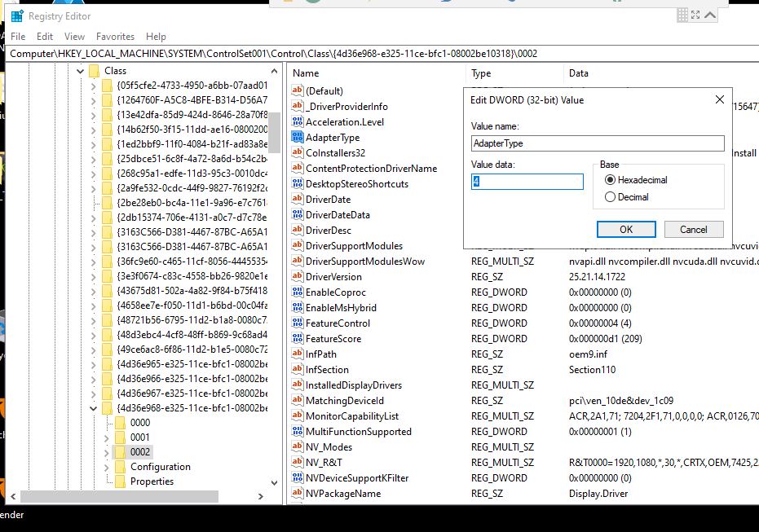Expand the {4d36e965-e325-11ce key
Screen dimensions: 759x532
[x=94, y=364]
